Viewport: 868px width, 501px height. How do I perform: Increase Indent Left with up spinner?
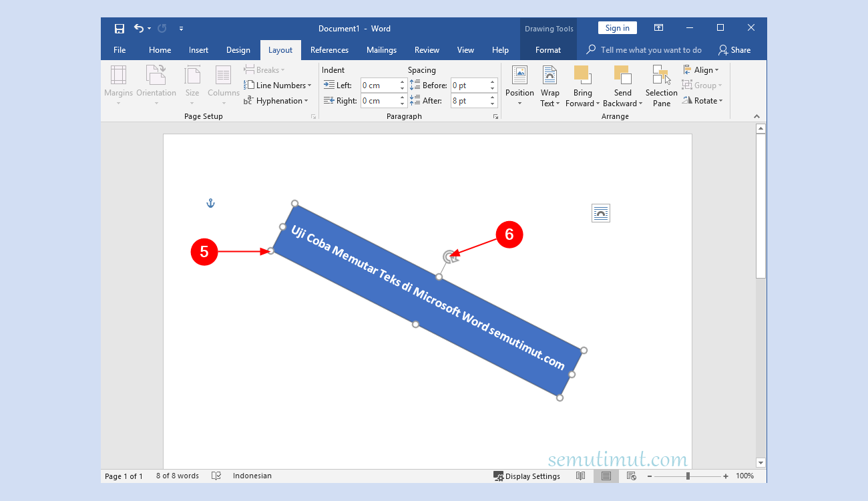[x=403, y=82]
